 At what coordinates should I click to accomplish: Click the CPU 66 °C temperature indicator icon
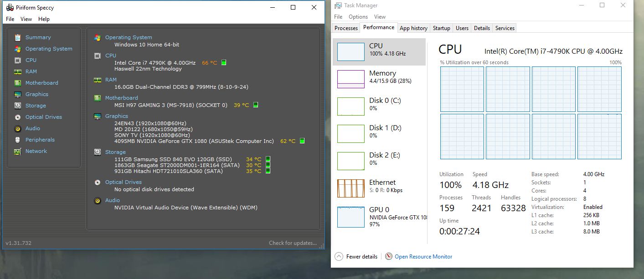tap(224, 63)
